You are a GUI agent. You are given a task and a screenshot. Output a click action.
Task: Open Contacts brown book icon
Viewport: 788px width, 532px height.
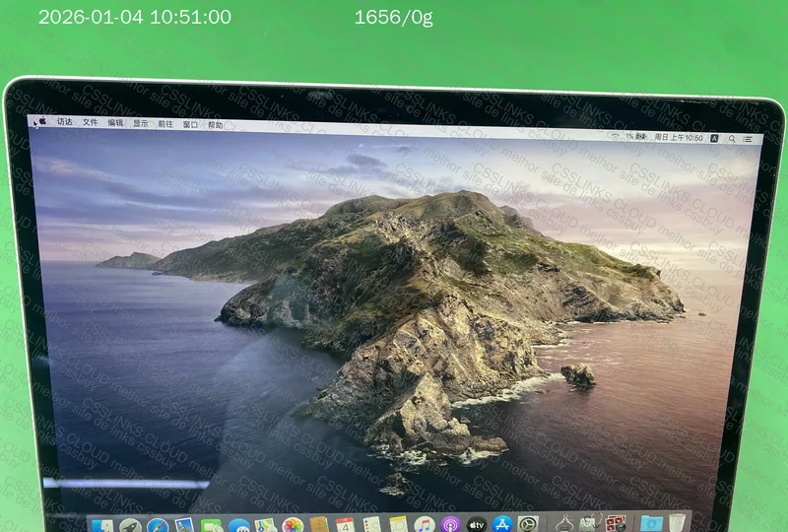(319, 525)
